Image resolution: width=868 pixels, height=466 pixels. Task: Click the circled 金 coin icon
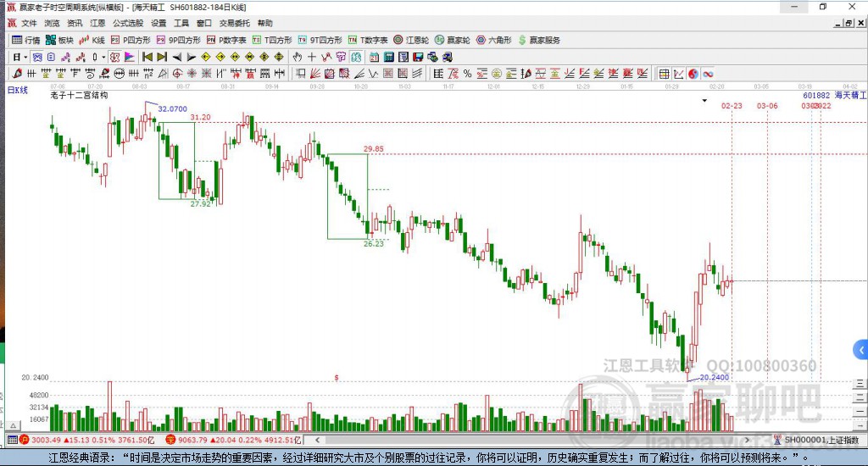[x=497, y=74]
